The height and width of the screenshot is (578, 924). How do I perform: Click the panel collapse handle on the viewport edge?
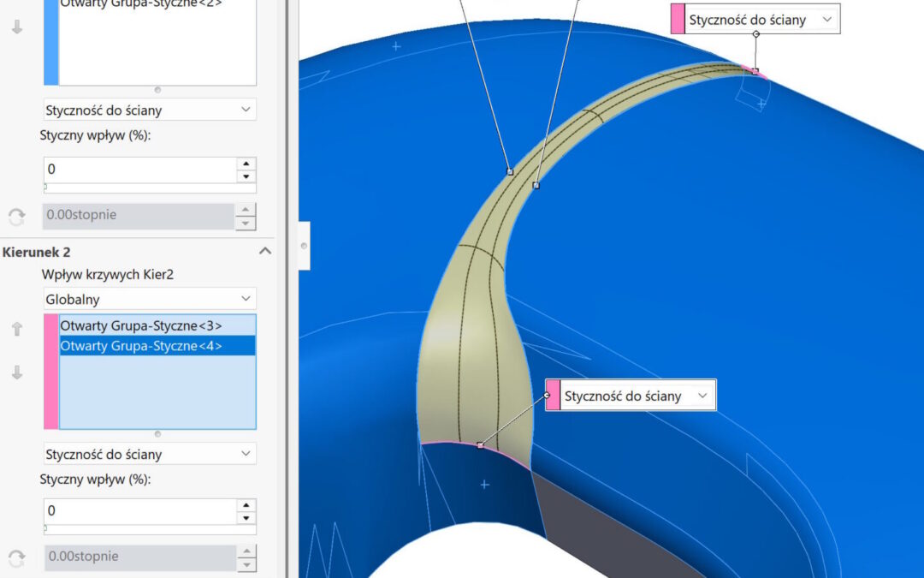pyautogui.click(x=304, y=245)
